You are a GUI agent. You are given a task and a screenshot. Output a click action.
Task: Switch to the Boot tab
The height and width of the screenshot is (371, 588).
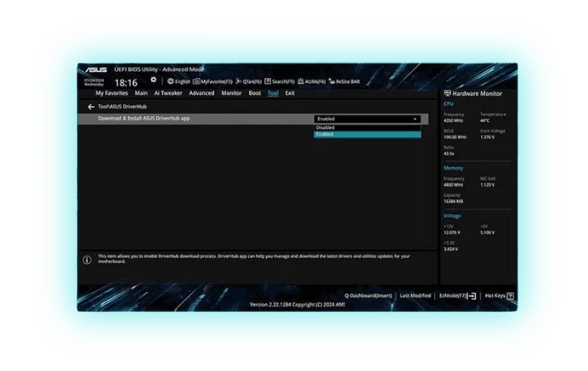[x=255, y=93]
